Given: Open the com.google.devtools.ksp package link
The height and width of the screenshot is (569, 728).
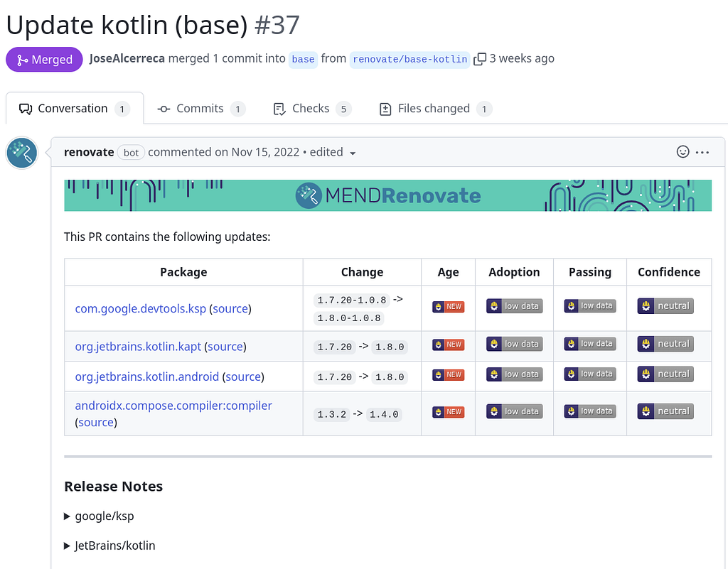Looking at the screenshot, I should pyautogui.click(x=140, y=308).
